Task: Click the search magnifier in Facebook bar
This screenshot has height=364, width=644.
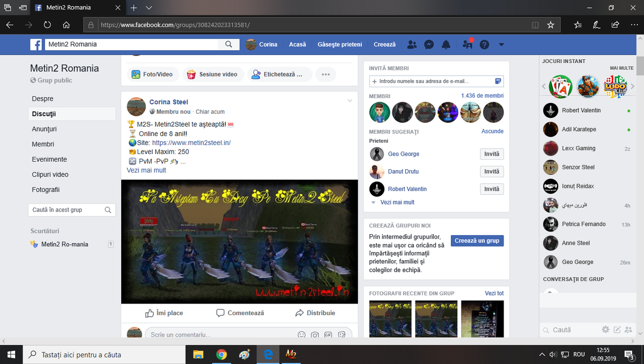Action: click(x=229, y=44)
